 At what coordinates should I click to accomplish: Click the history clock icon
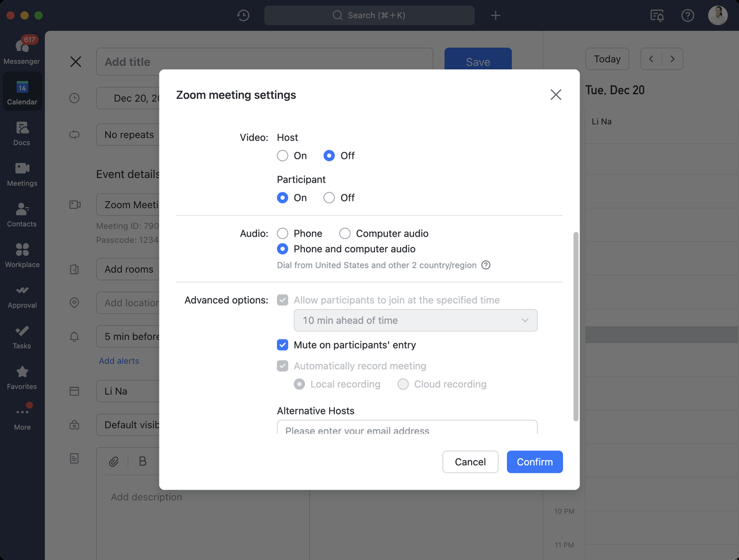coord(243,16)
